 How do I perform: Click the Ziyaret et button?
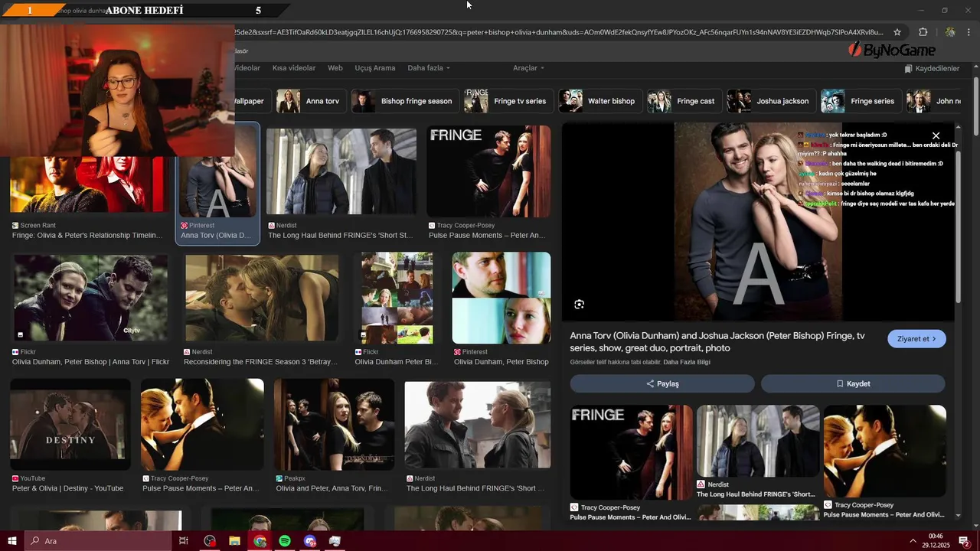(x=916, y=338)
